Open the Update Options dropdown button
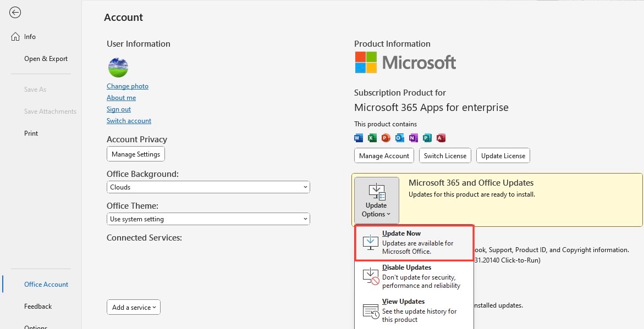The height and width of the screenshot is (329, 644). pyautogui.click(x=376, y=200)
